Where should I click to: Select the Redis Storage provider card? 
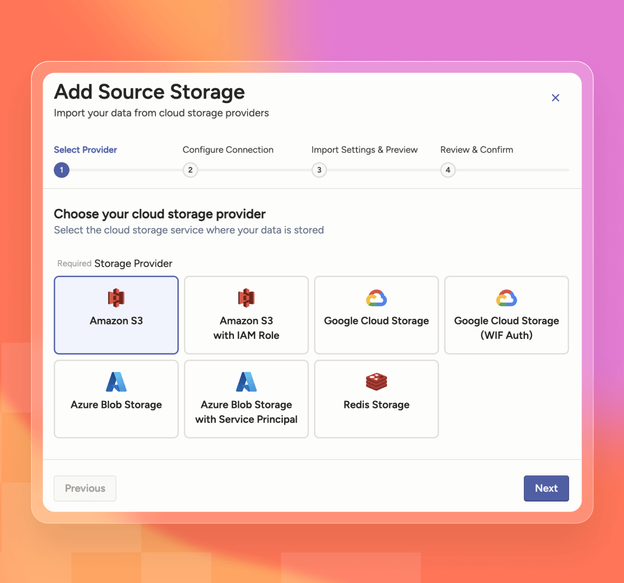coord(376,399)
